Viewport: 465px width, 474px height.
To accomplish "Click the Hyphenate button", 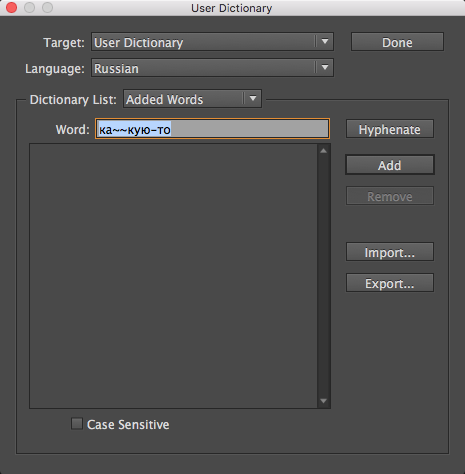I will pos(390,129).
